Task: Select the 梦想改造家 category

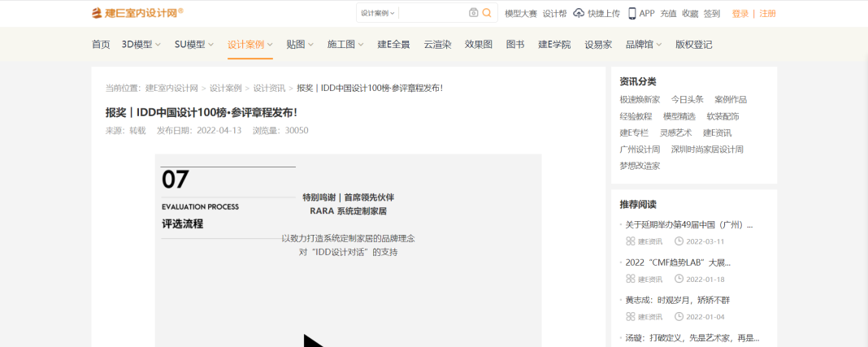Action: [640, 166]
